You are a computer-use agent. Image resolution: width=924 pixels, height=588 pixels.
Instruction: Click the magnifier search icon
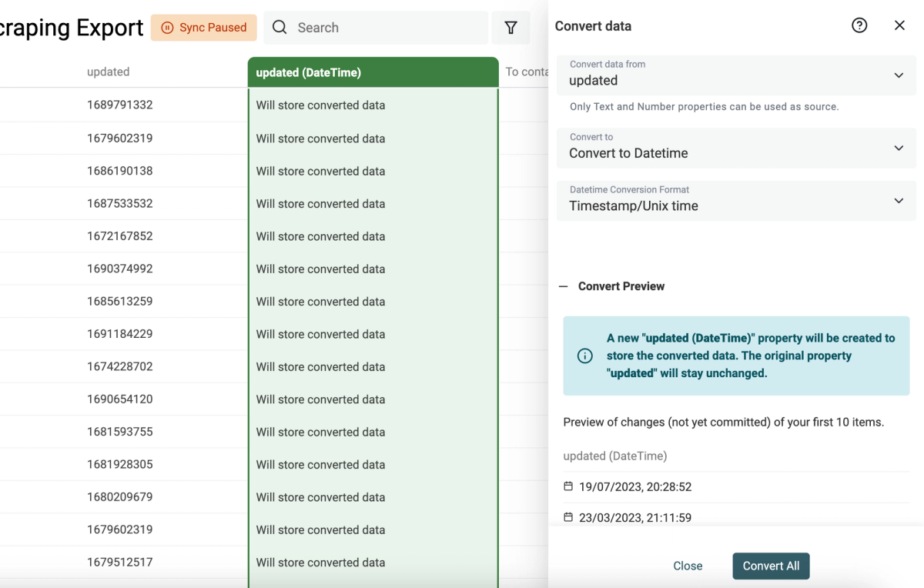pos(280,28)
